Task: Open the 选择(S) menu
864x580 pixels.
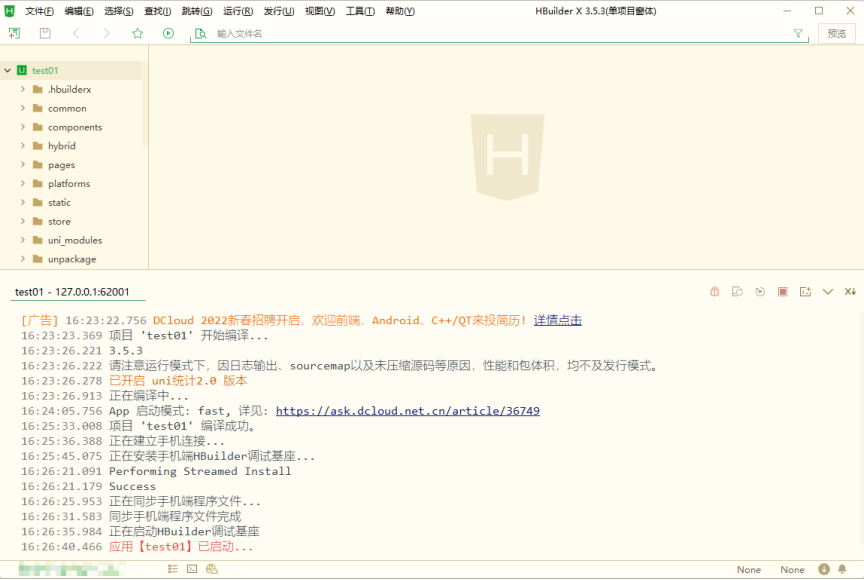Action: (x=118, y=11)
